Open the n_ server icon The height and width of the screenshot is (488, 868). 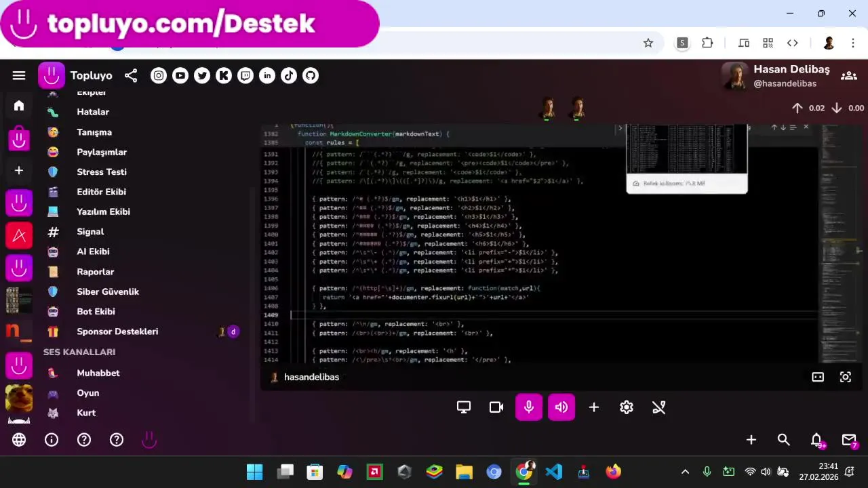pos(19,333)
